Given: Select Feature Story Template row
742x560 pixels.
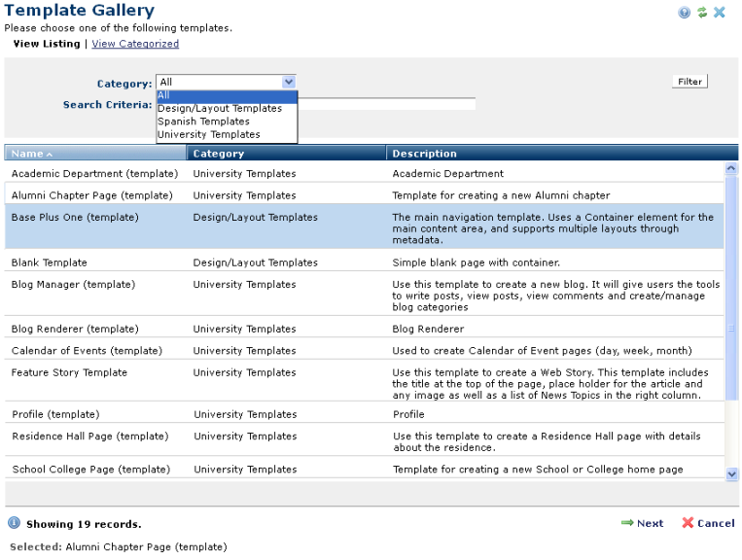Looking at the screenshot, I should point(69,372).
